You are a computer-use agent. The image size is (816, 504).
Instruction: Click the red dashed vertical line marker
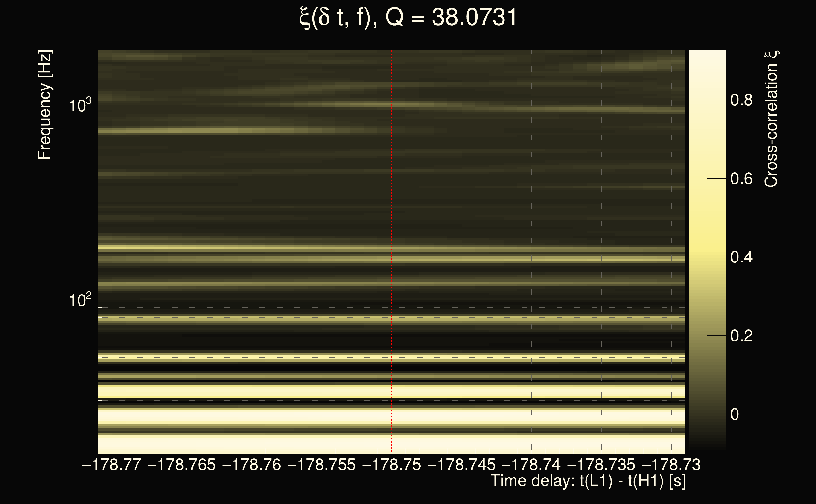(x=392, y=233)
